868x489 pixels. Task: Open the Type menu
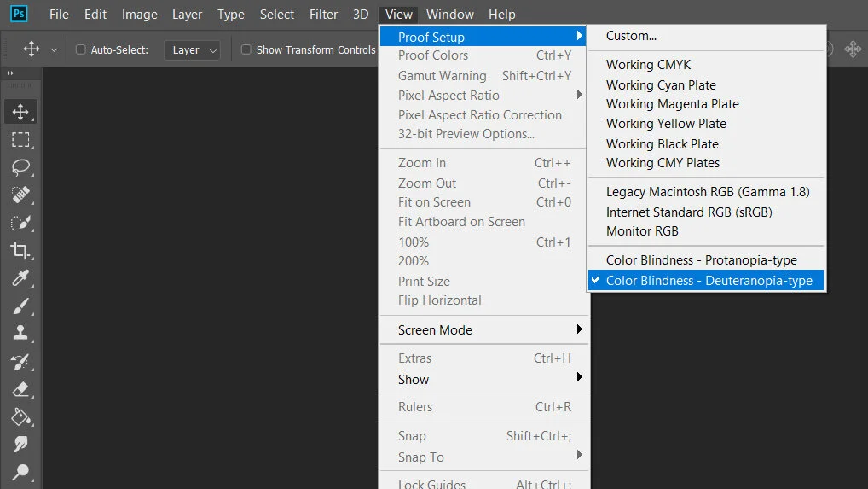tap(231, 15)
